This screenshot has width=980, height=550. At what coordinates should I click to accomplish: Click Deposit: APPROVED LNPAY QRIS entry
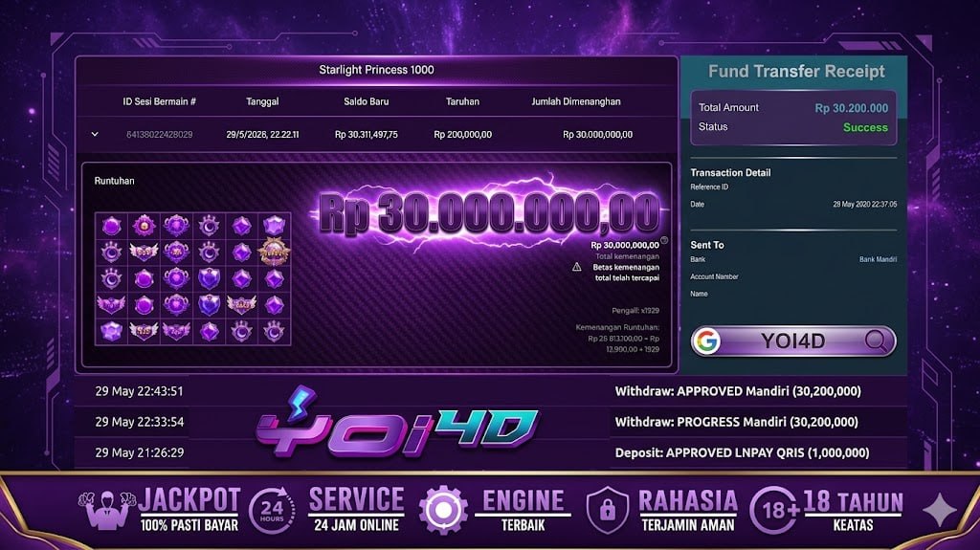pos(742,452)
